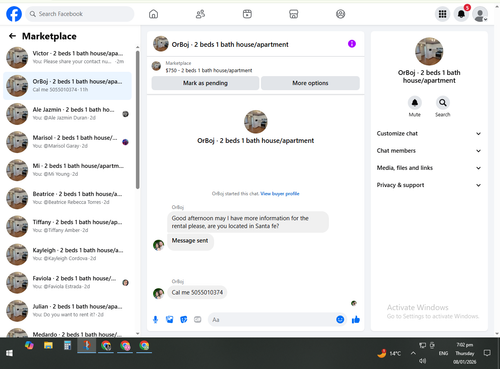Open emoji picker in message box
Screen dimensions: 500x369
[x=340, y=320]
